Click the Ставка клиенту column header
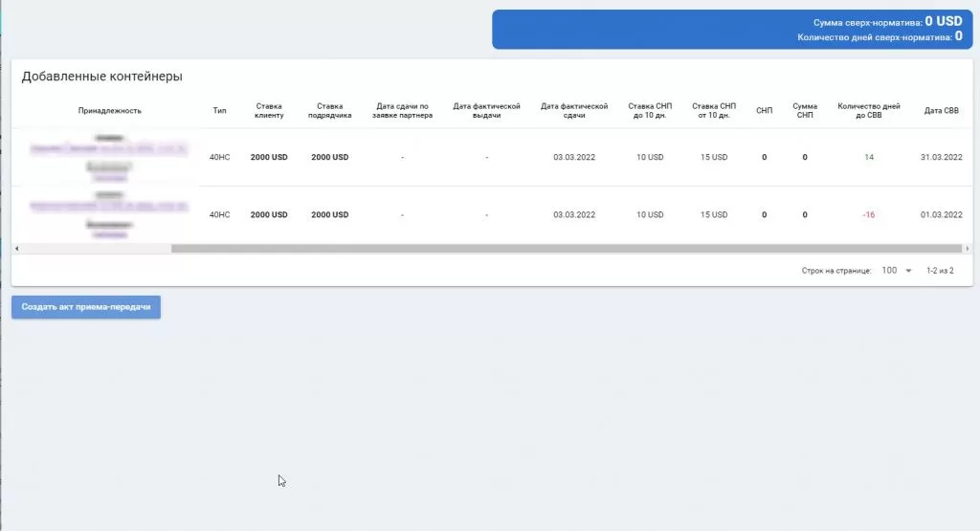This screenshot has height=531, width=980. (269, 110)
